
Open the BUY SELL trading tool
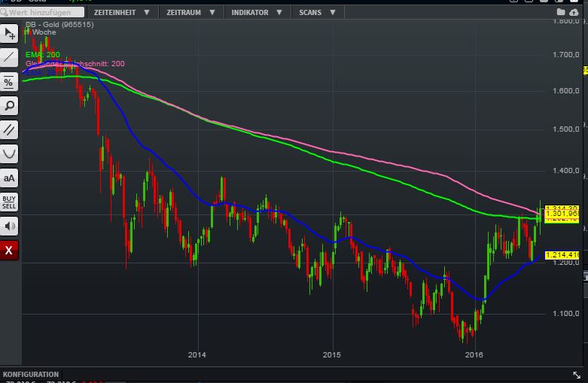point(9,202)
